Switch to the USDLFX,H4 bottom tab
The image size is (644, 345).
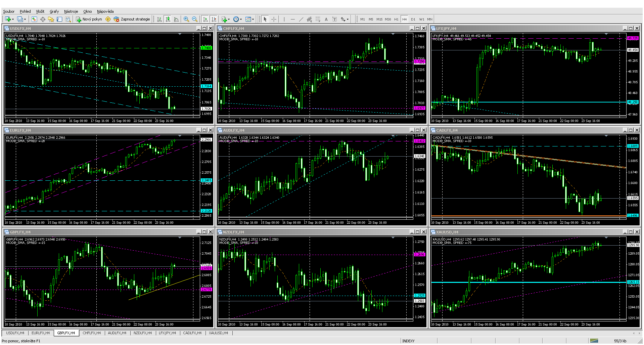(15, 333)
